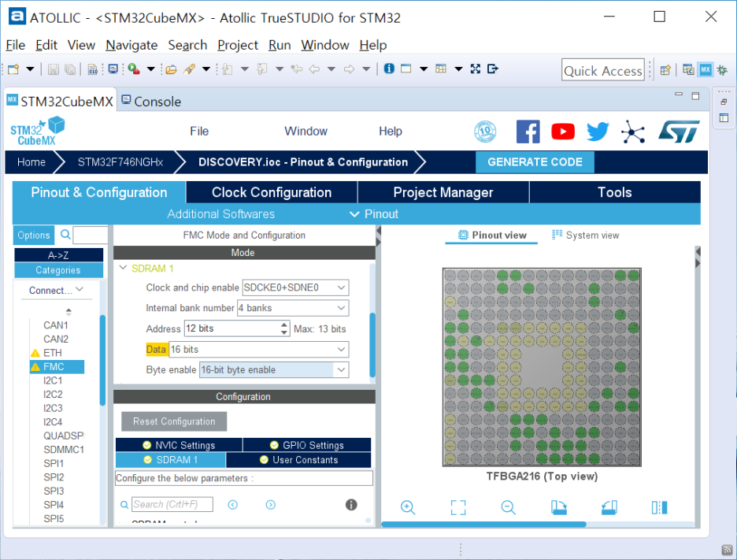Screen dimensions: 737x560
Task: Switch to the Debug perspective bug icon
Action: [722, 69]
